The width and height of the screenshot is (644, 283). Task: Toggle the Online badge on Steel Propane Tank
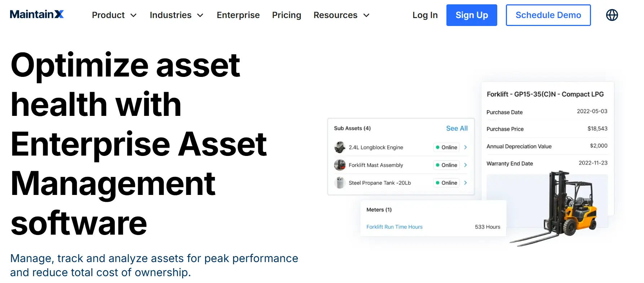click(446, 183)
